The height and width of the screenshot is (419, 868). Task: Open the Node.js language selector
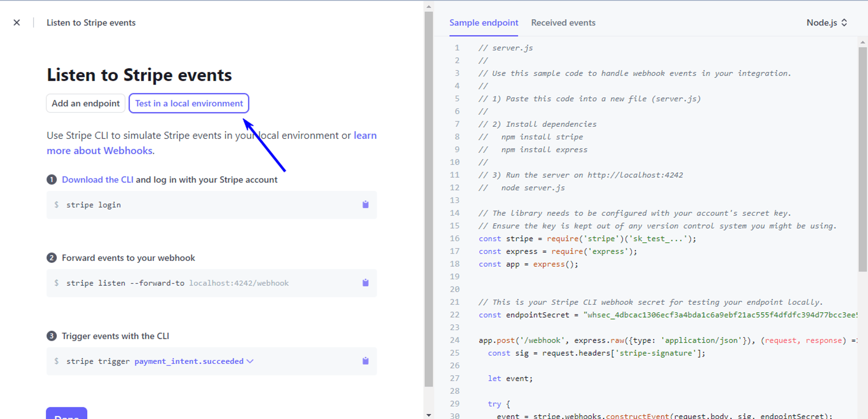coord(826,23)
